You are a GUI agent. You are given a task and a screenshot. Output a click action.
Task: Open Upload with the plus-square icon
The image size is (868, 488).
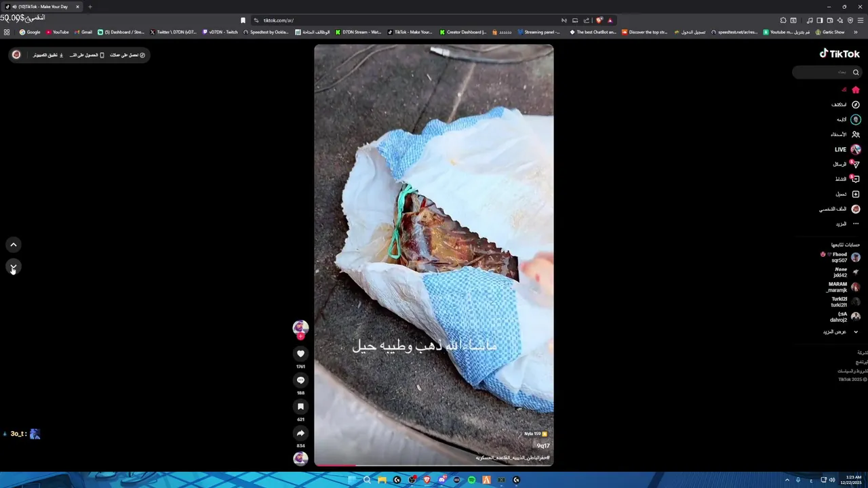[x=856, y=194]
